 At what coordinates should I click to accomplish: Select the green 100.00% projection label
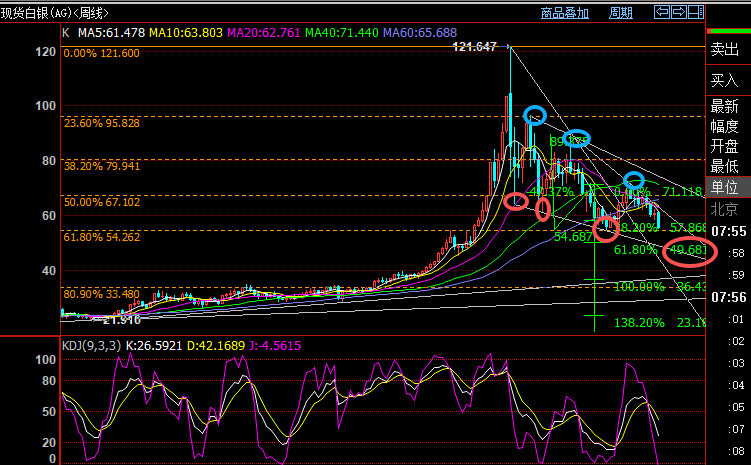point(639,287)
